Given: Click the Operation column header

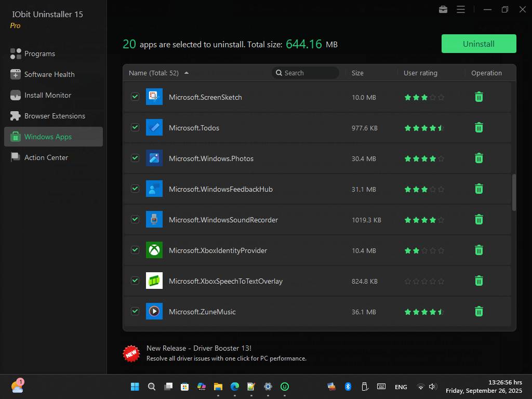Looking at the screenshot, I should coord(486,73).
